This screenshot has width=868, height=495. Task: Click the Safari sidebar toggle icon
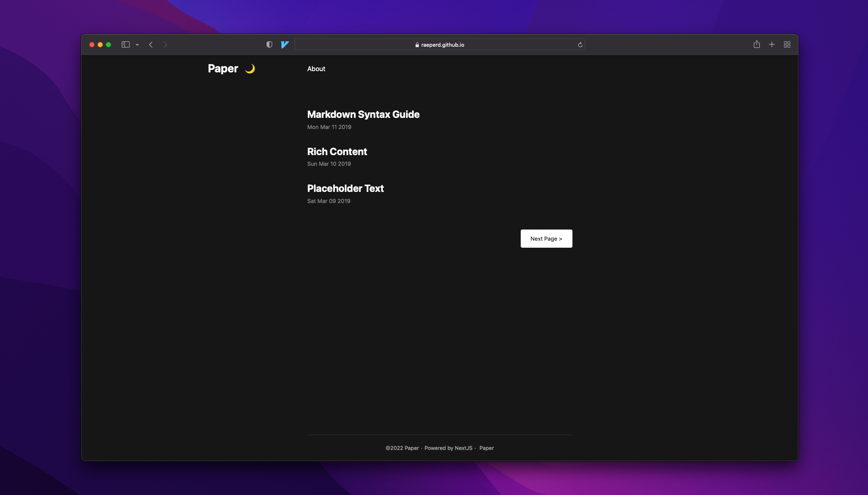click(125, 45)
